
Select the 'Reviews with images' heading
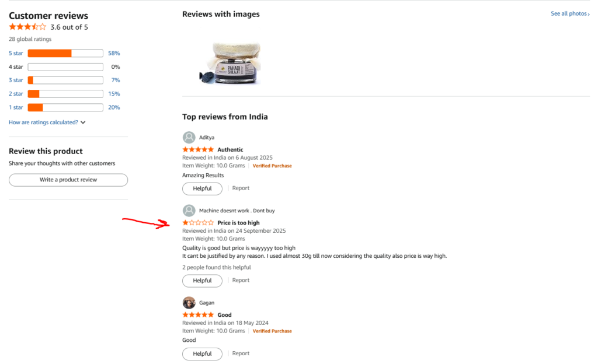point(221,13)
